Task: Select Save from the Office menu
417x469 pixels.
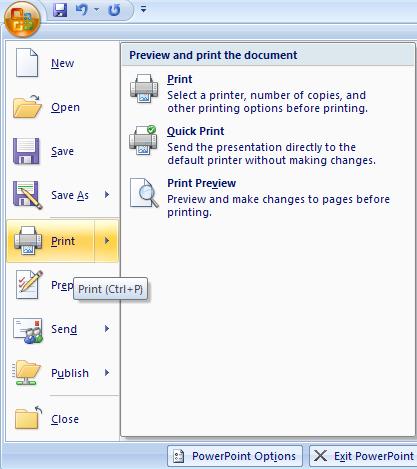Action: [63, 151]
